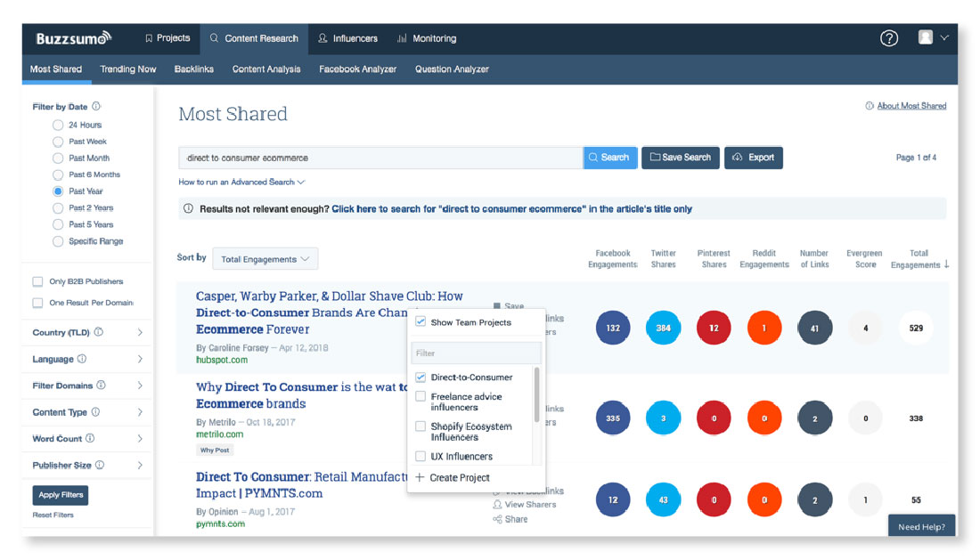Click number of links bubble 41
Image resolution: width=980 pixels, height=560 pixels.
814,328
